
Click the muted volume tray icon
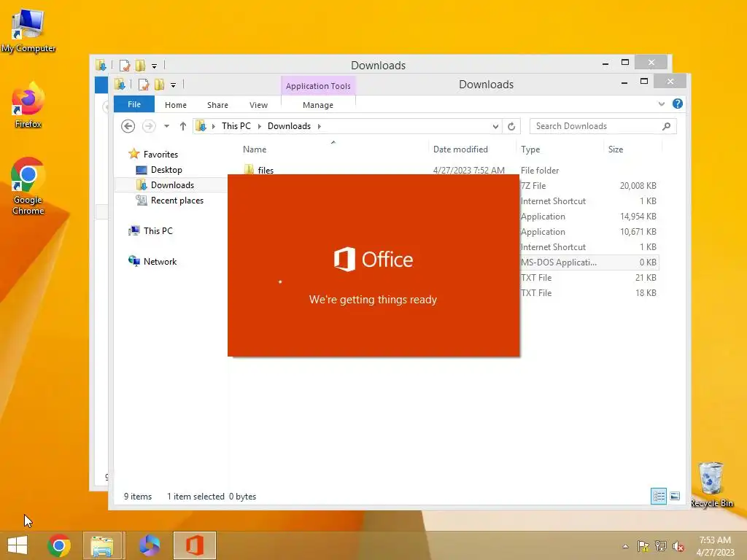678,546
